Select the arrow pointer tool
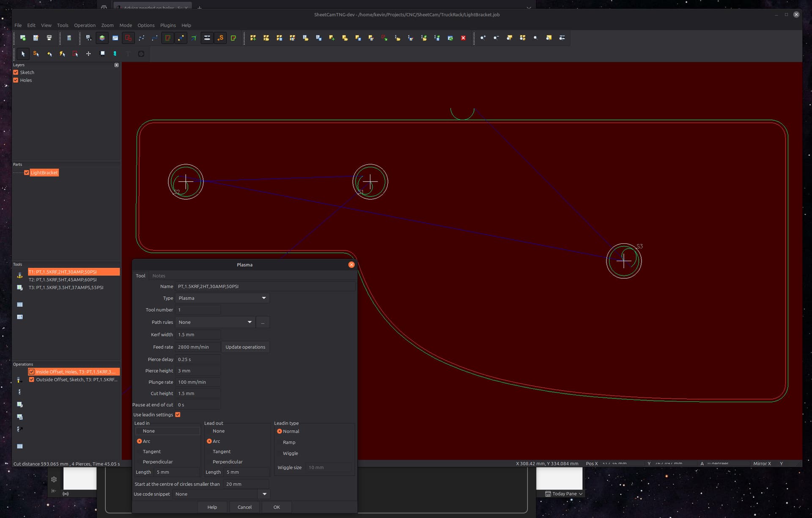812x518 pixels. 23,54
